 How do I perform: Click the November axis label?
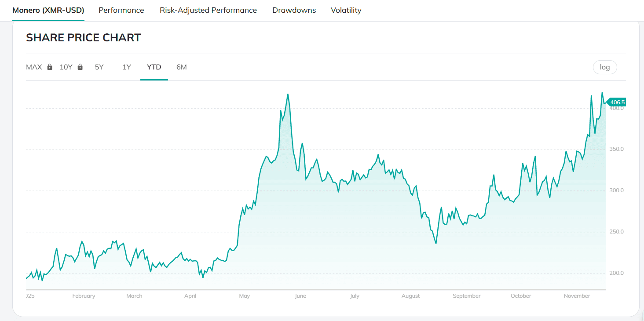coord(577,295)
